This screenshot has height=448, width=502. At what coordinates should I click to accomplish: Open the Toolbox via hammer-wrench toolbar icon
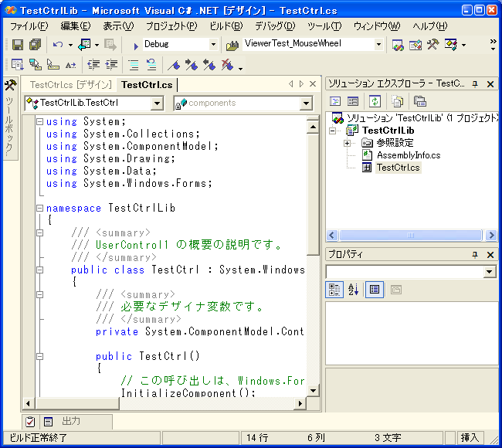[x=432, y=44]
